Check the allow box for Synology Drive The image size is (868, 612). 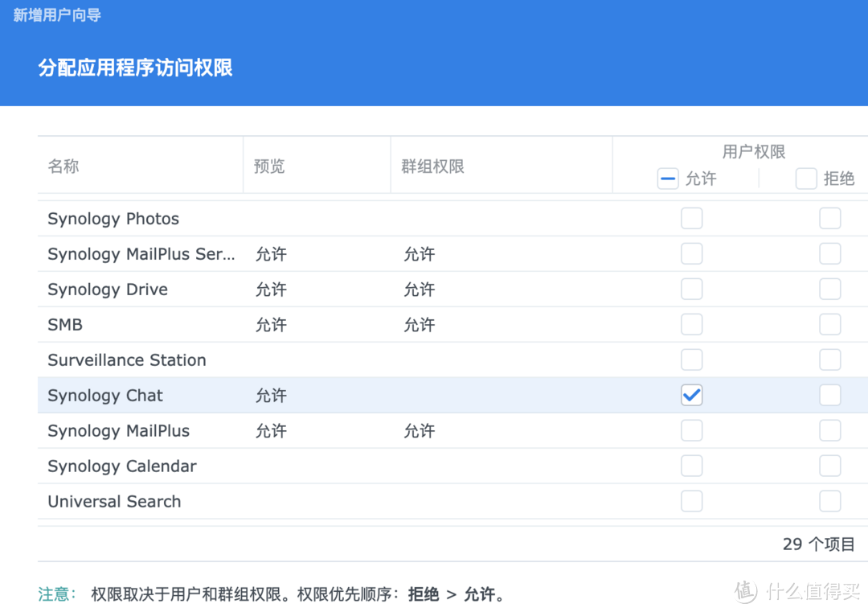[691, 289]
